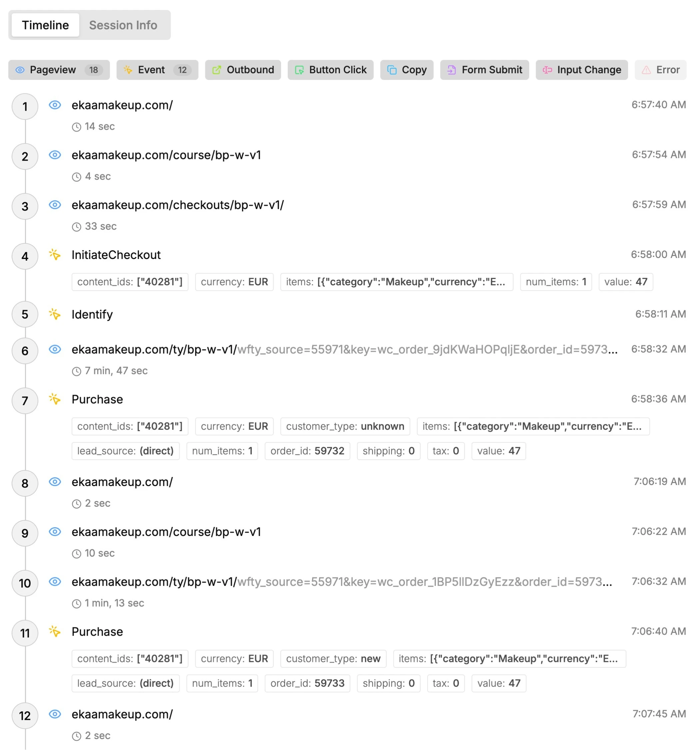Click clock icon next to 33 sec
Viewport: 700px width, 750px height.
[x=77, y=227]
